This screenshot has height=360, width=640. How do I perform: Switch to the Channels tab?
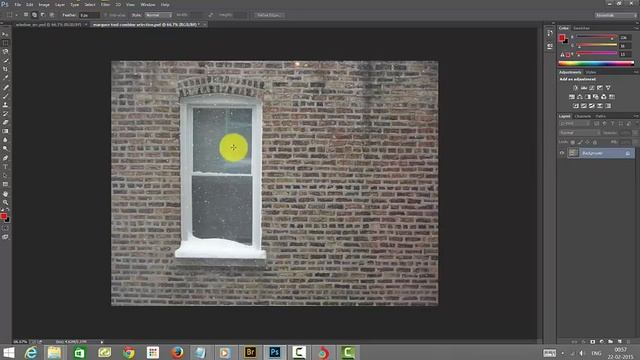pos(582,116)
